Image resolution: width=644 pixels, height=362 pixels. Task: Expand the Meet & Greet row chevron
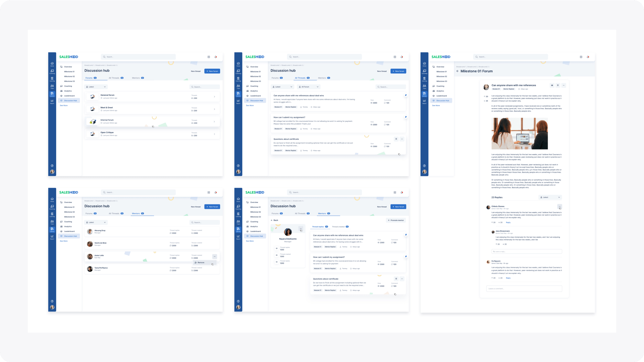tap(214, 109)
